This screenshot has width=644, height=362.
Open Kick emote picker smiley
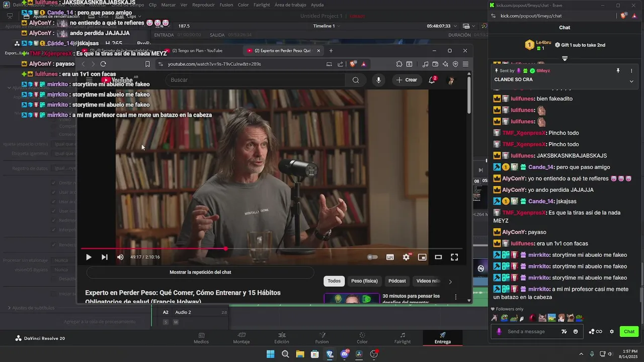(x=576, y=331)
